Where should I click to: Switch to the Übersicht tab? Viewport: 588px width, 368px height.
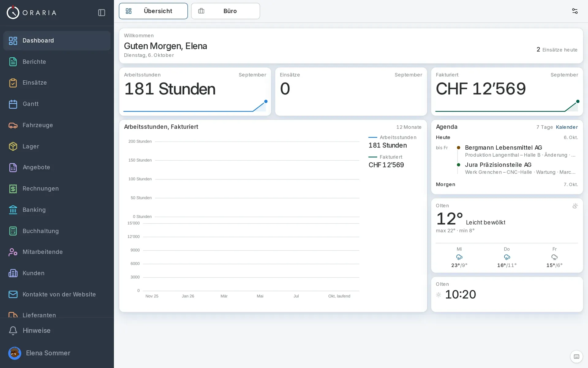[x=153, y=11]
